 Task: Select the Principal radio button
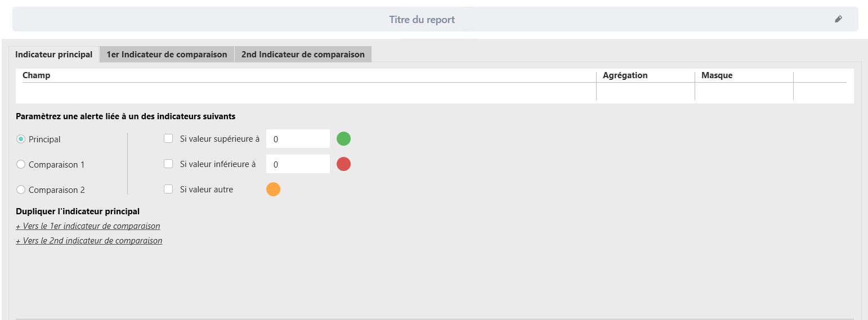(21, 139)
